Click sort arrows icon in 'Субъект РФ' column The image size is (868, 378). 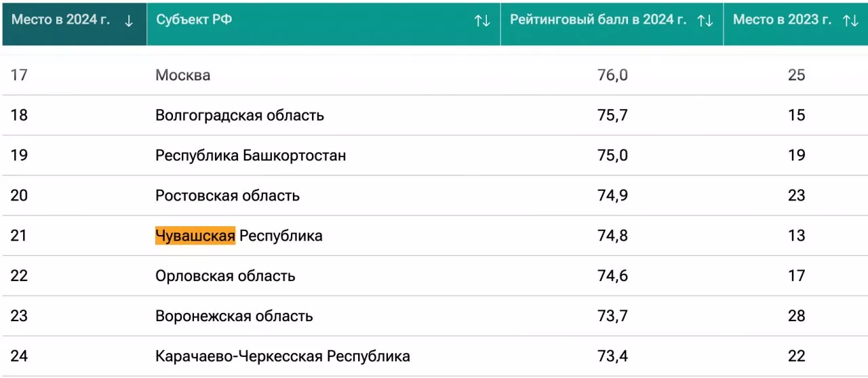[482, 21]
